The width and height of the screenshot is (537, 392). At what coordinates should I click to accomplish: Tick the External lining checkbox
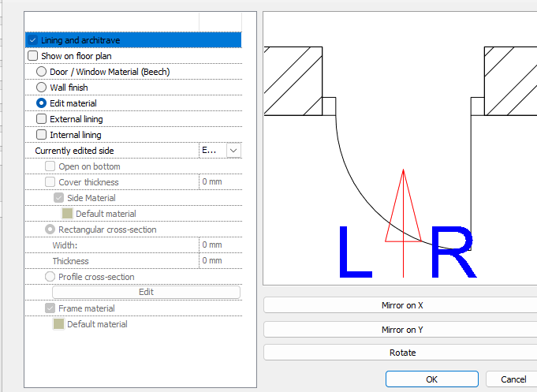(x=41, y=119)
